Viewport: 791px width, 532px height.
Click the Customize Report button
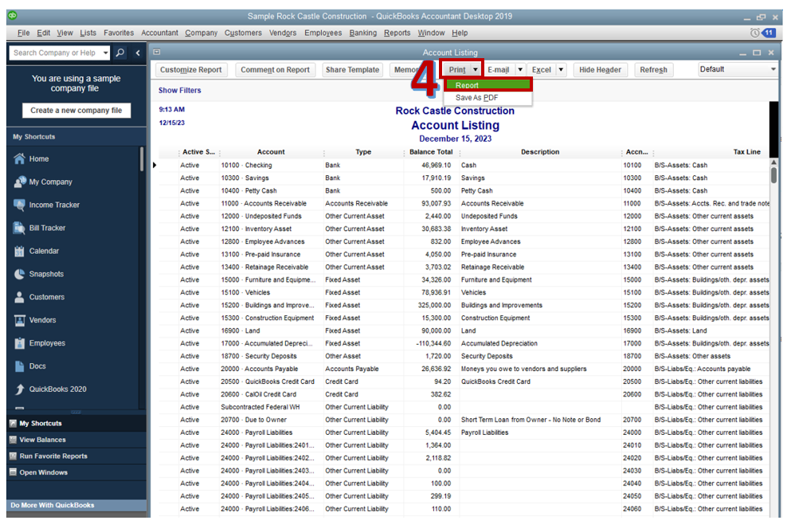click(x=191, y=70)
